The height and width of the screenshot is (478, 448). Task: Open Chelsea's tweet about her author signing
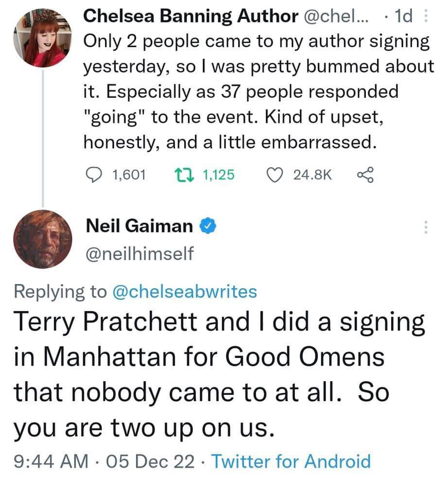click(x=258, y=91)
